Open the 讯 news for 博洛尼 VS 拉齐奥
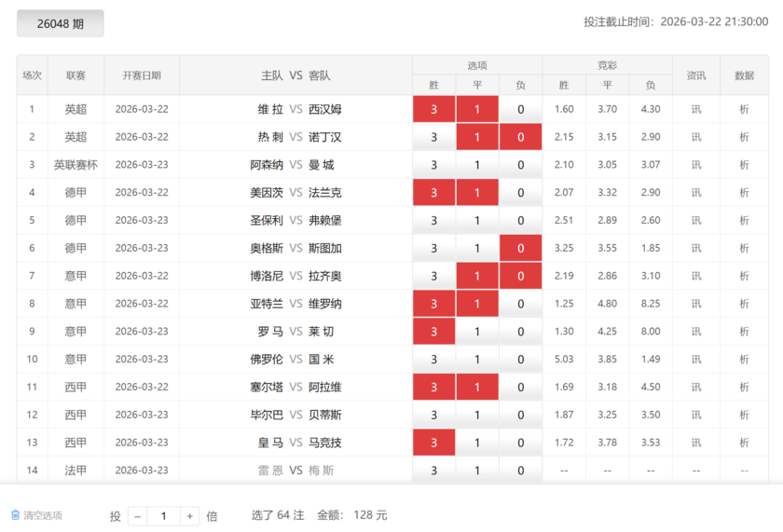 (x=696, y=276)
